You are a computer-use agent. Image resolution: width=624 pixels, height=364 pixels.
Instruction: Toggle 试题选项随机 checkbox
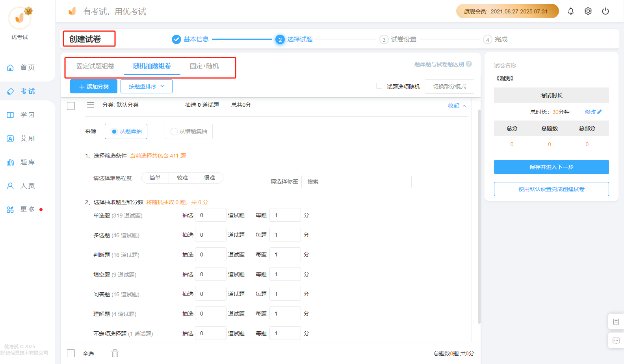coord(379,86)
